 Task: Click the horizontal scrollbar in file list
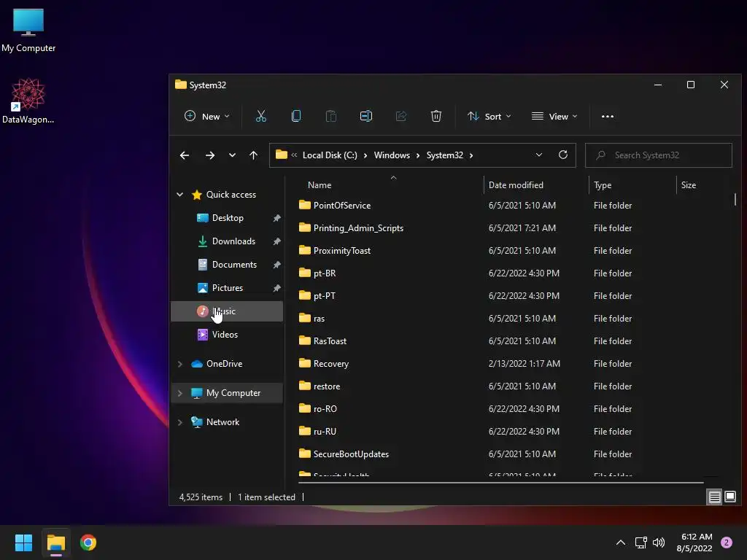500,483
